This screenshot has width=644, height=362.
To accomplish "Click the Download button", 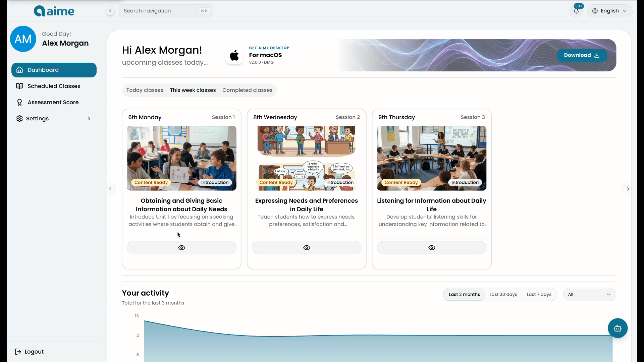I will (582, 55).
